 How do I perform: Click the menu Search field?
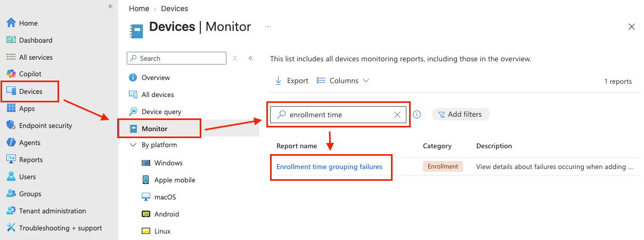[x=176, y=58]
